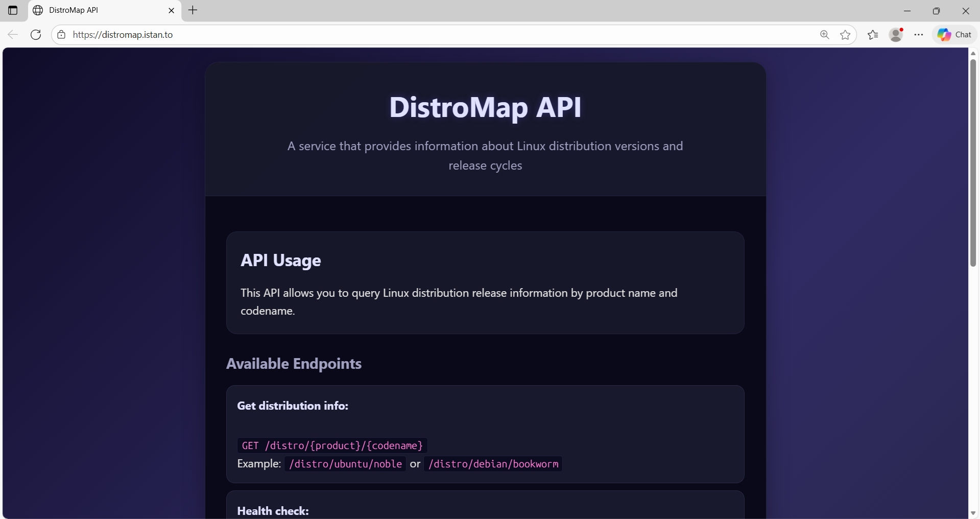The image size is (980, 519).
Task: Open the tab actions menu icon
Action: [13, 10]
